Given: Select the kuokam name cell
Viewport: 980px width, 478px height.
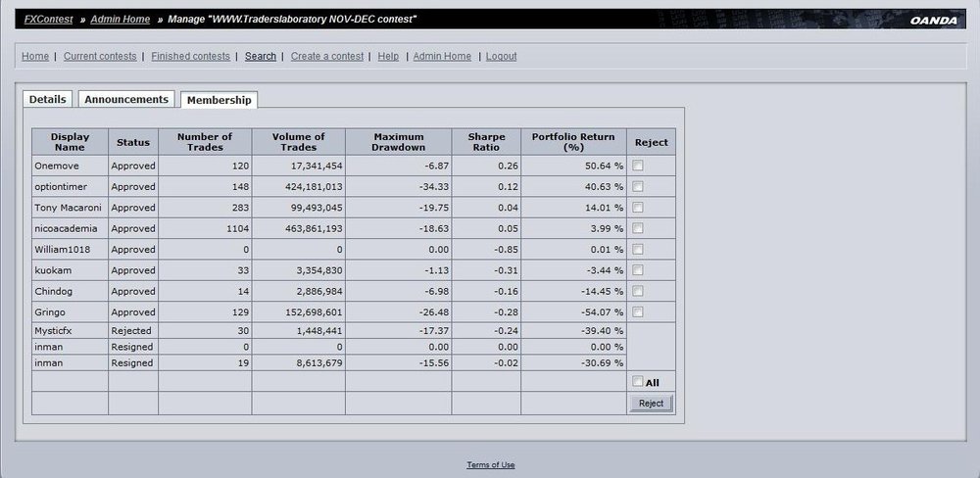Looking at the screenshot, I should click(x=70, y=270).
